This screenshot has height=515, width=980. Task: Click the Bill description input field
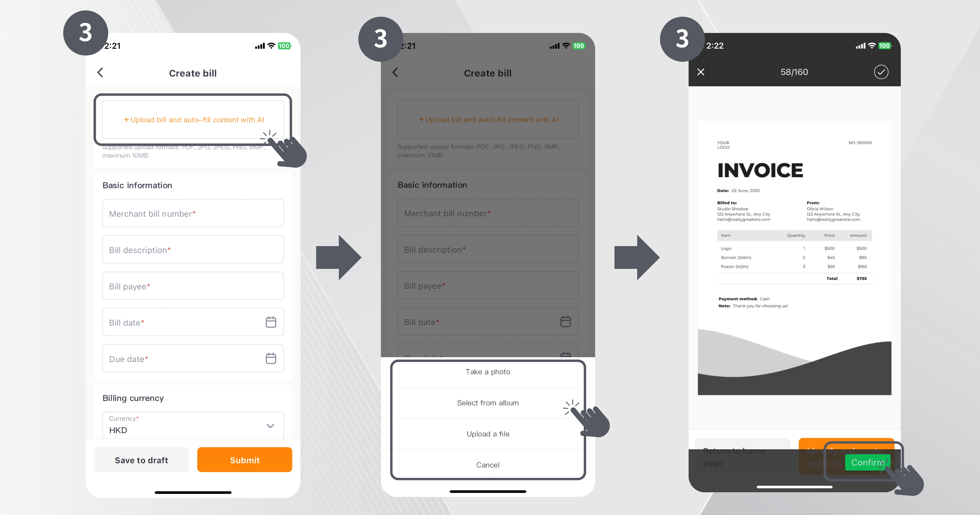(x=193, y=250)
